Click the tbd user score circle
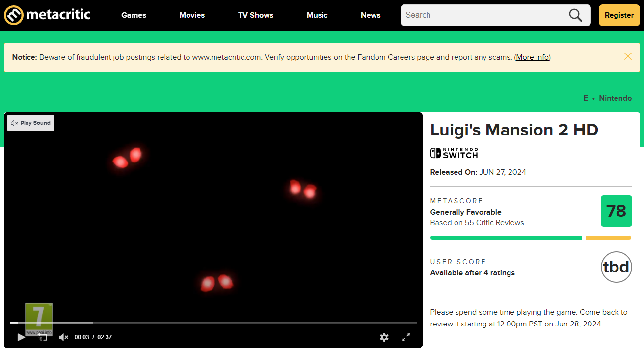The image size is (644, 352). (x=617, y=267)
